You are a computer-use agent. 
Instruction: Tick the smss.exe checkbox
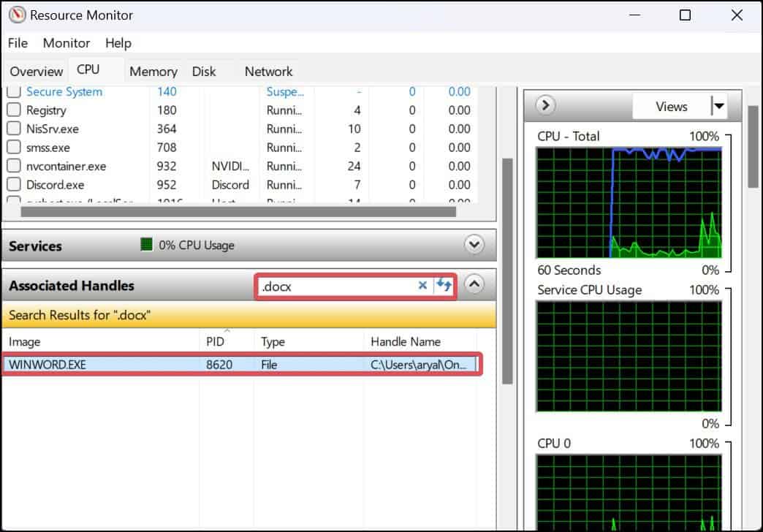click(14, 146)
